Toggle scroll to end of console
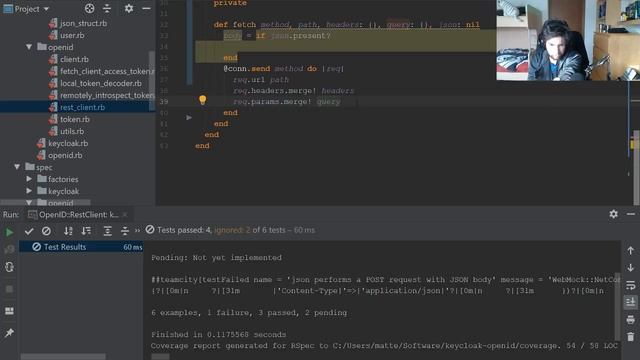 (630, 302)
